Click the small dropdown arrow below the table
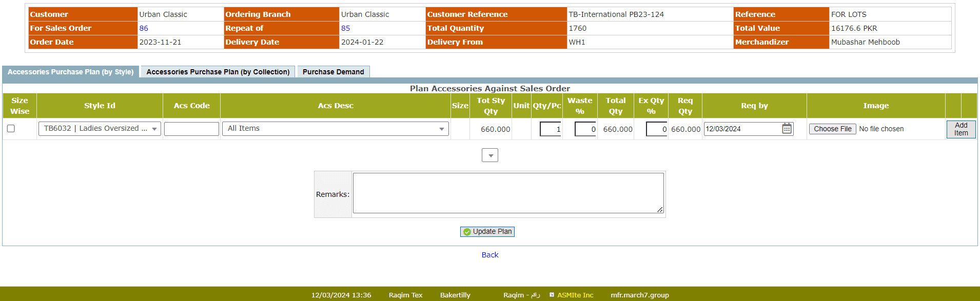This screenshot has height=301, width=980. pyautogui.click(x=490, y=155)
